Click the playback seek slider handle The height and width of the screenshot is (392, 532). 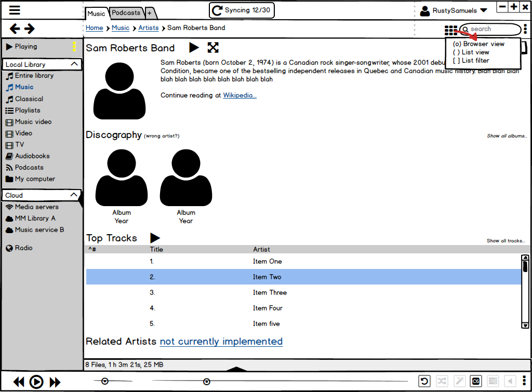pyautogui.click(x=207, y=382)
